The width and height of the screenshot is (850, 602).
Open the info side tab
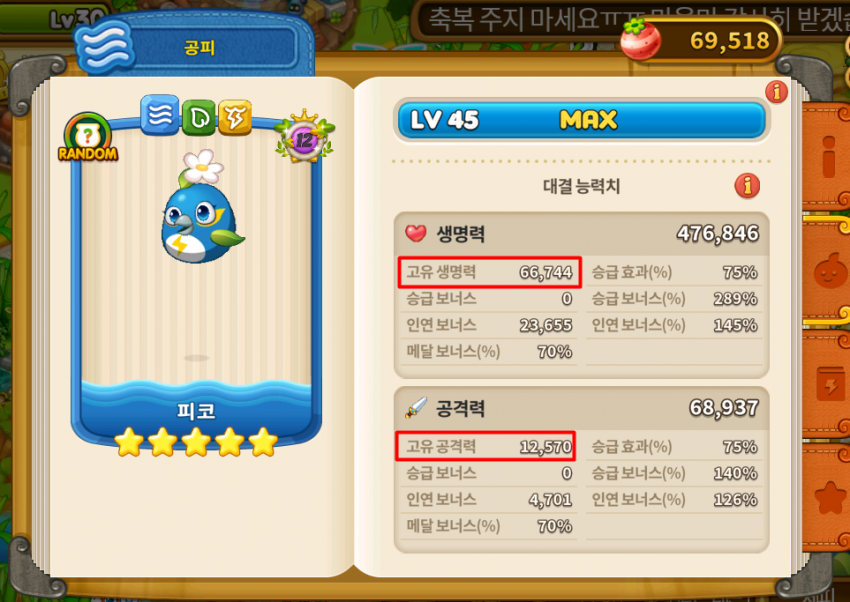(x=825, y=157)
